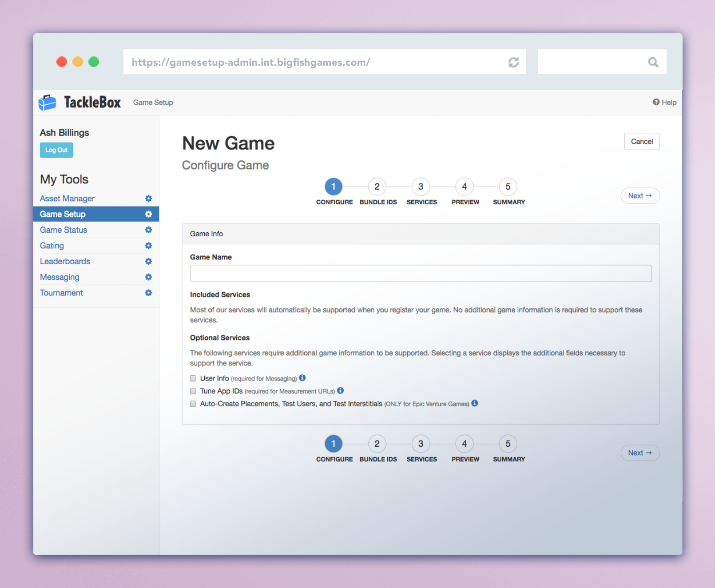Open Game Setup in the sidebar
The height and width of the screenshot is (588, 715).
point(63,214)
